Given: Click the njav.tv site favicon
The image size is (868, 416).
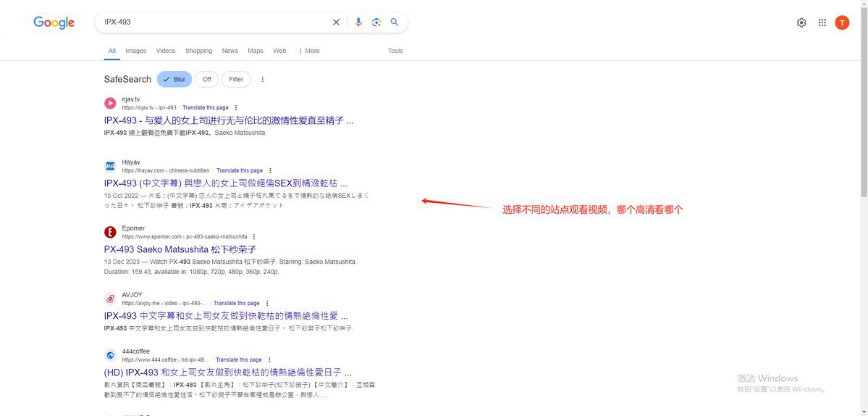Looking at the screenshot, I should (x=110, y=103).
